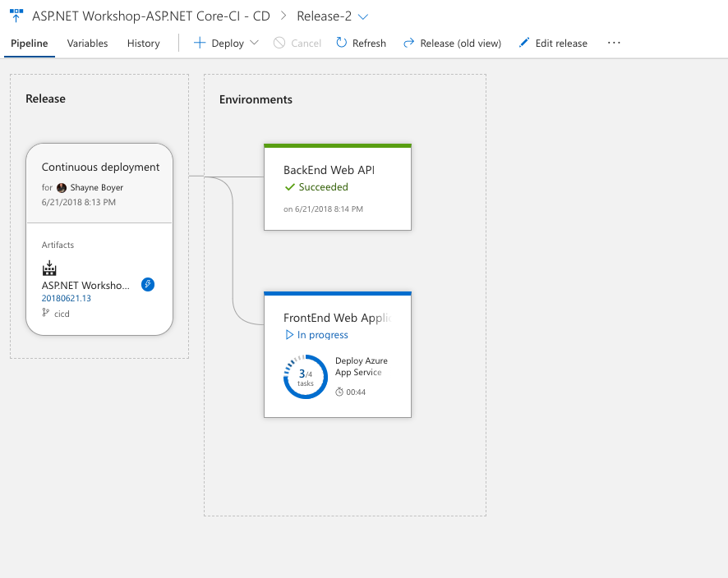Open the Variables tab
728x578 pixels.
coord(87,44)
